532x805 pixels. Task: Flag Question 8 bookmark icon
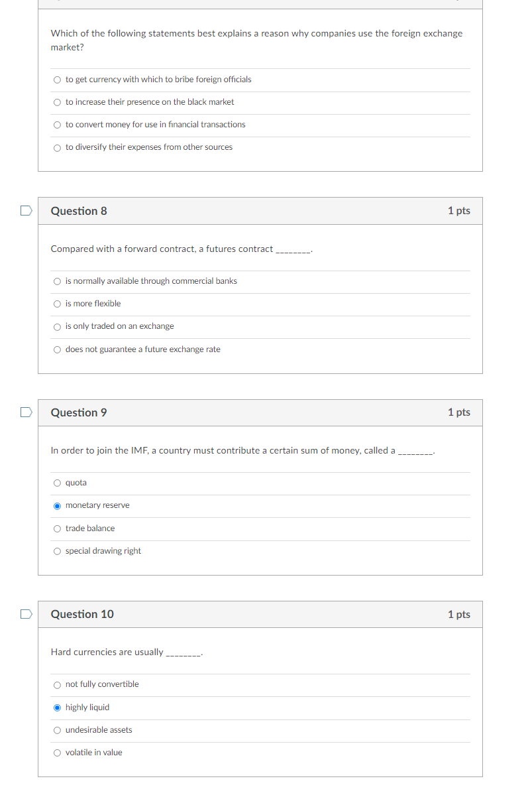pyautogui.click(x=25, y=211)
